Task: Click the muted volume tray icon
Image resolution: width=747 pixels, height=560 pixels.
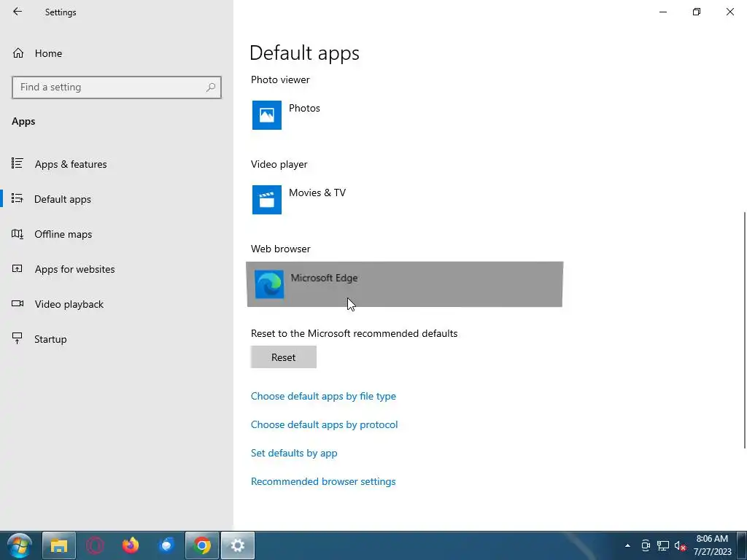Action: point(680,545)
